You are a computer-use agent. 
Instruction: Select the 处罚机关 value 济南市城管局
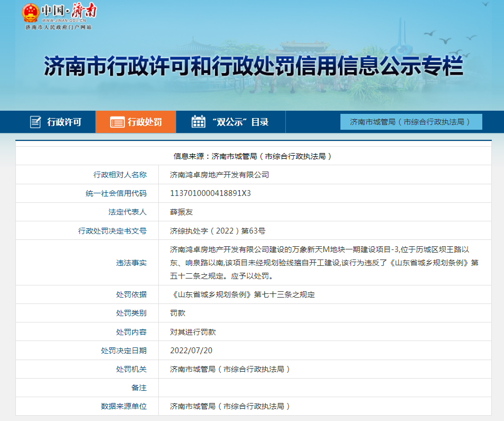point(230,369)
